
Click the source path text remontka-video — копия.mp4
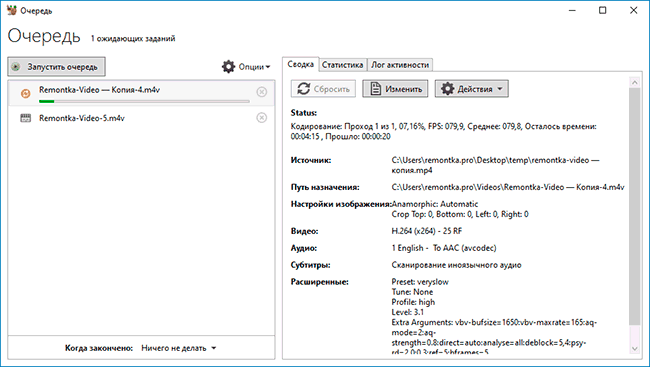pos(495,165)
